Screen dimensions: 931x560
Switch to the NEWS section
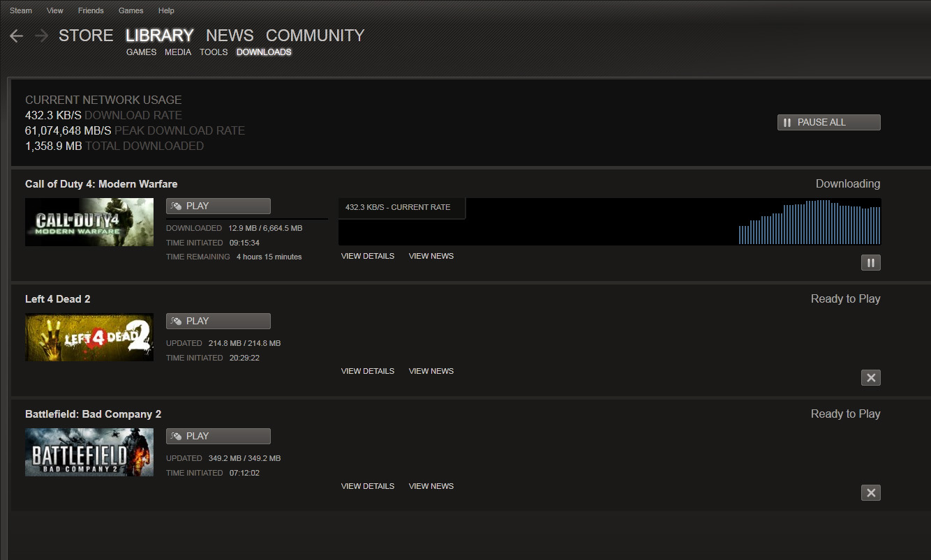point(230,36)
